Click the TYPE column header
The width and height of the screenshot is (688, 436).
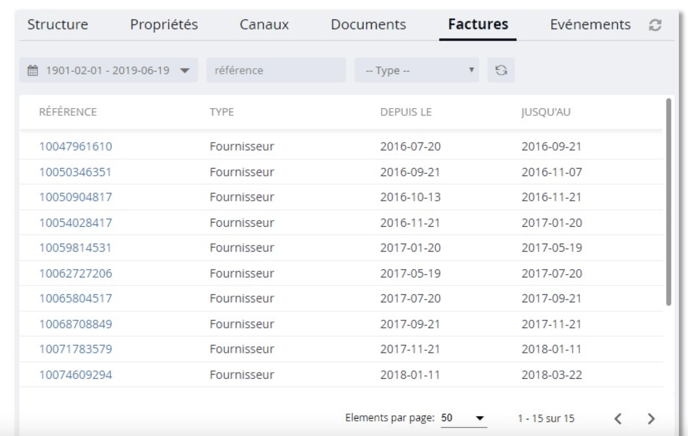coord(222,112)
